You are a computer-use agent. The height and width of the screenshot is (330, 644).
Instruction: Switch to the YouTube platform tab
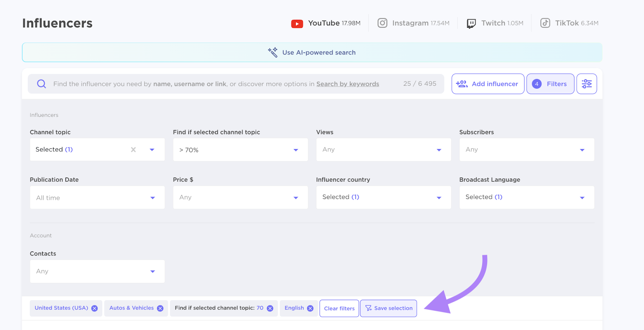click(x=326, y=23)
